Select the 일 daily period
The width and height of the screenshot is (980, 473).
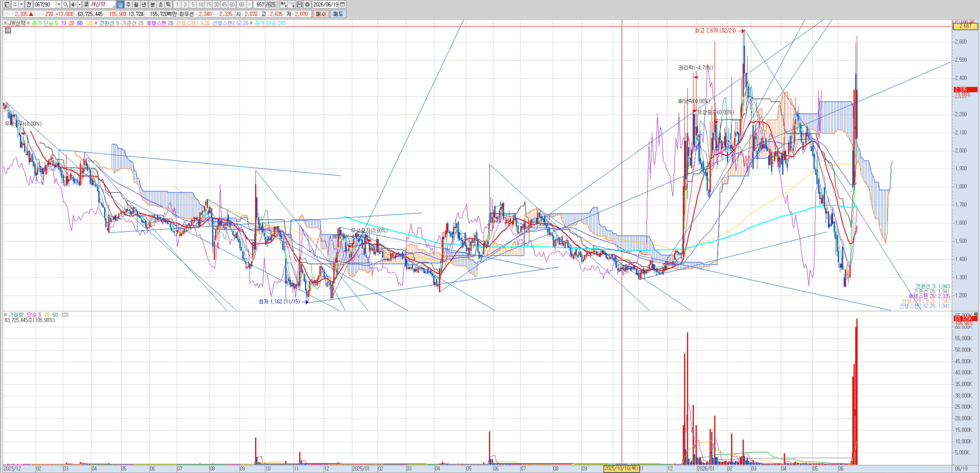click(120, 5)
